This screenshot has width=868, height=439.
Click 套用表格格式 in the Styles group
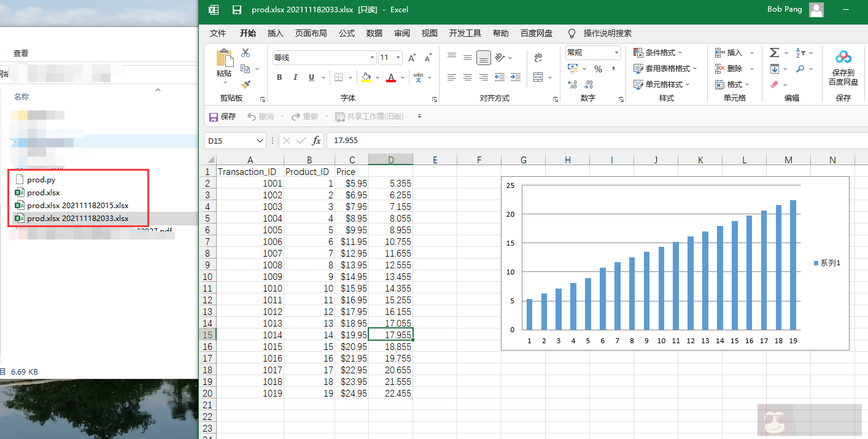click(x=663, y=69)
